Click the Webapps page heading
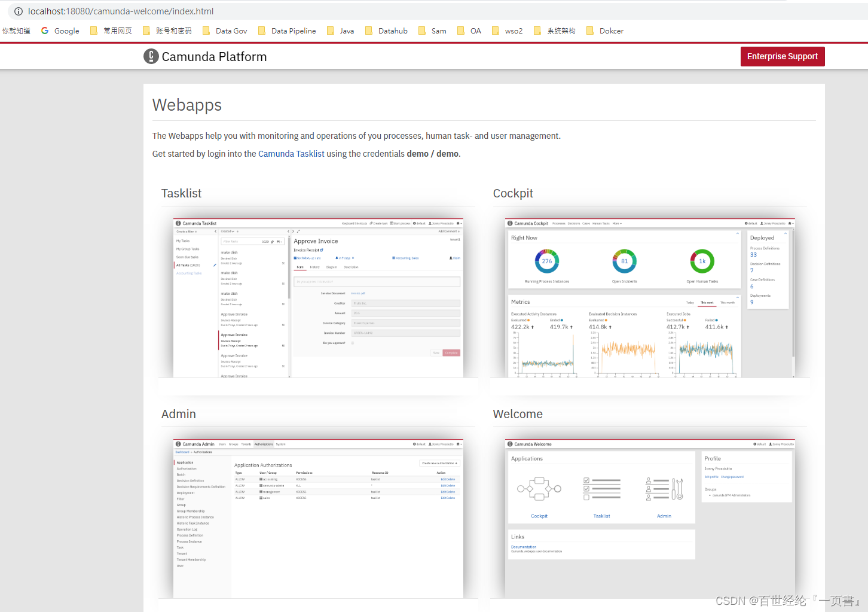This screenshot has width=868, height=612. [x=187, y=105]
